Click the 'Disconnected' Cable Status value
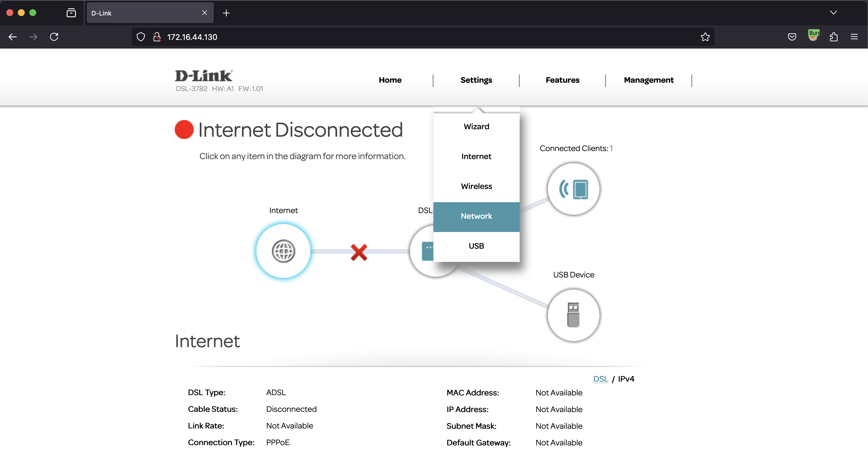This screenshot has width=868, height=452. [x=291, y=409]
